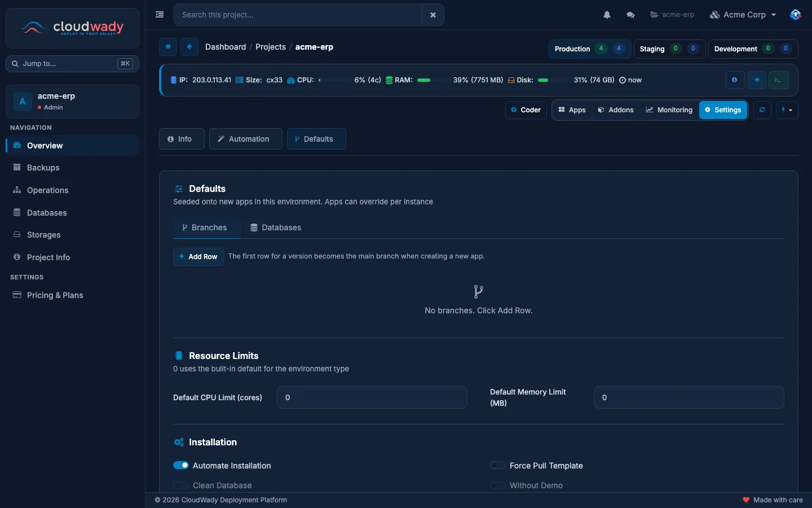Click the Default Memory Limit input
The image size is (812, 508).
[x=689, y=397]
